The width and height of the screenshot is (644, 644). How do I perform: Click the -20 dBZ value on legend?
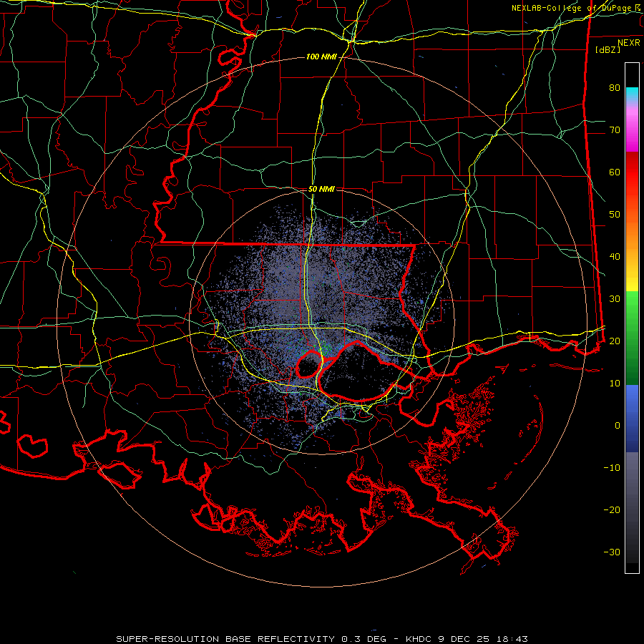(x=612, y=509)
